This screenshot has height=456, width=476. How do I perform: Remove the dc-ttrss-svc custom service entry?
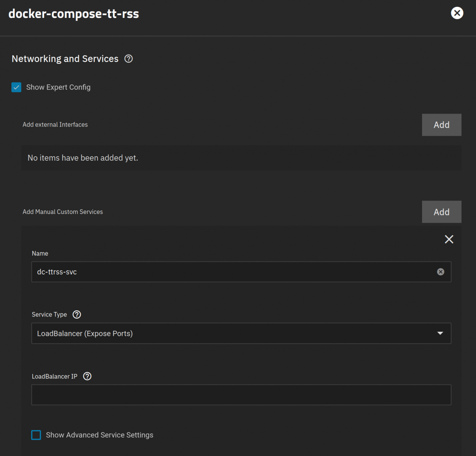(x=449, y=239)
